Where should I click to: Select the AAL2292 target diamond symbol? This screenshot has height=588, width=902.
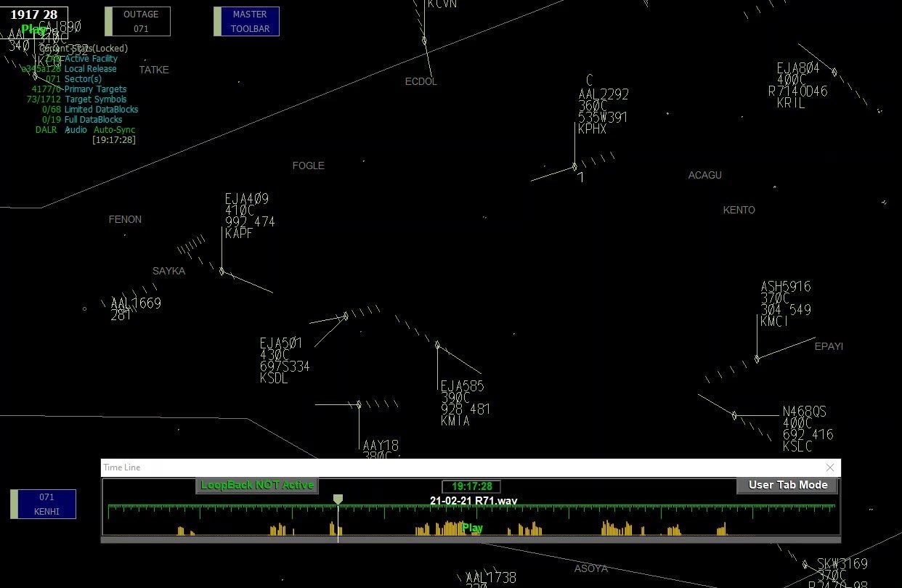tap(574, 167)
